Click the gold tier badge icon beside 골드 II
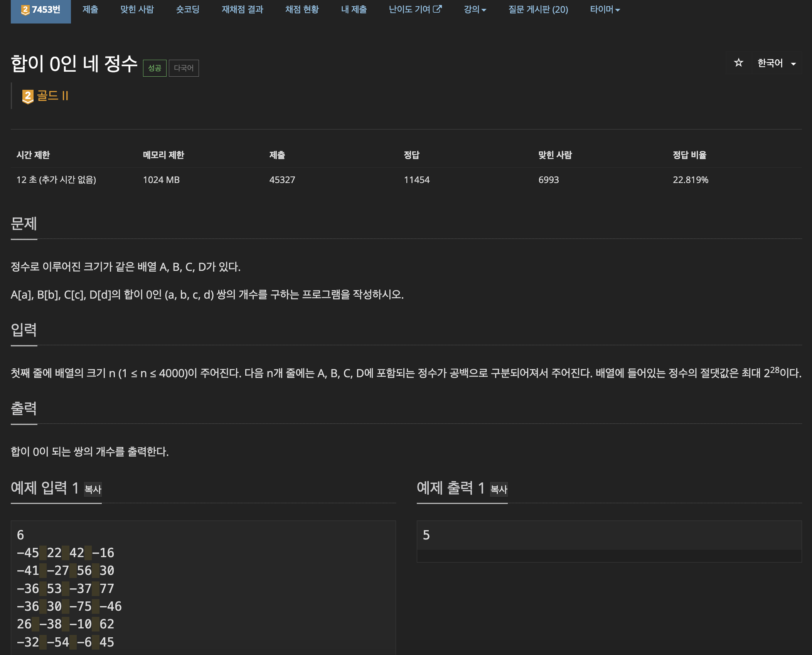The height and width of the screenshot is (655, 812). (28, 96)
